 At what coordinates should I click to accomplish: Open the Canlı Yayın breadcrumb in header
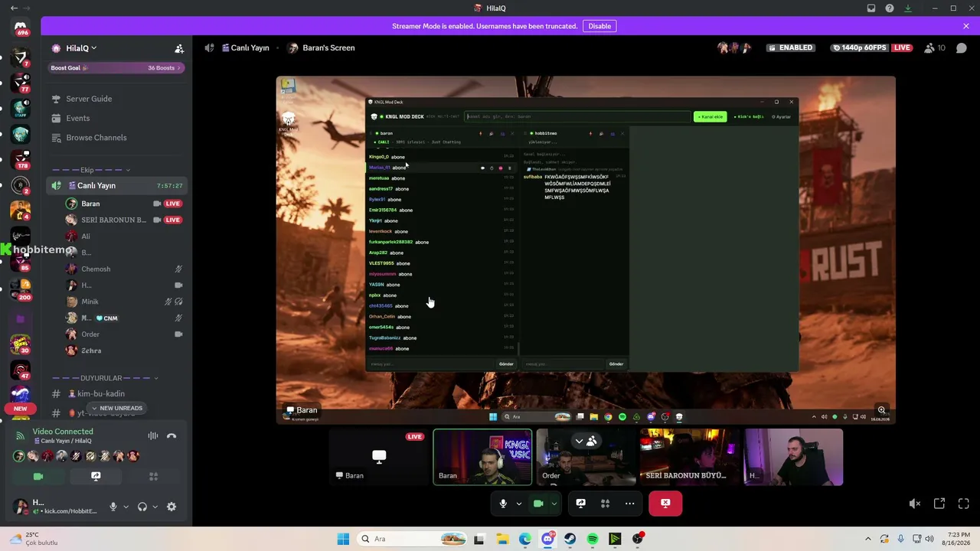pyautogui.click(x=245, y=47)
